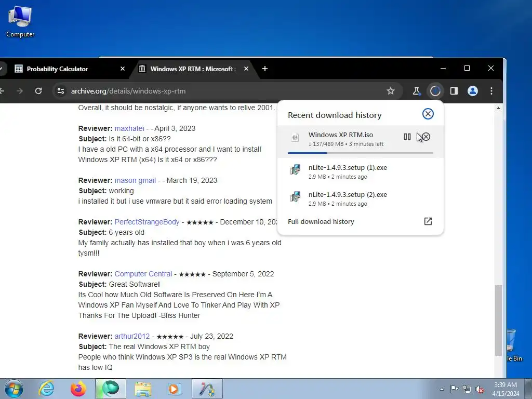Reload the archive.org page

[x=38, y=91]
